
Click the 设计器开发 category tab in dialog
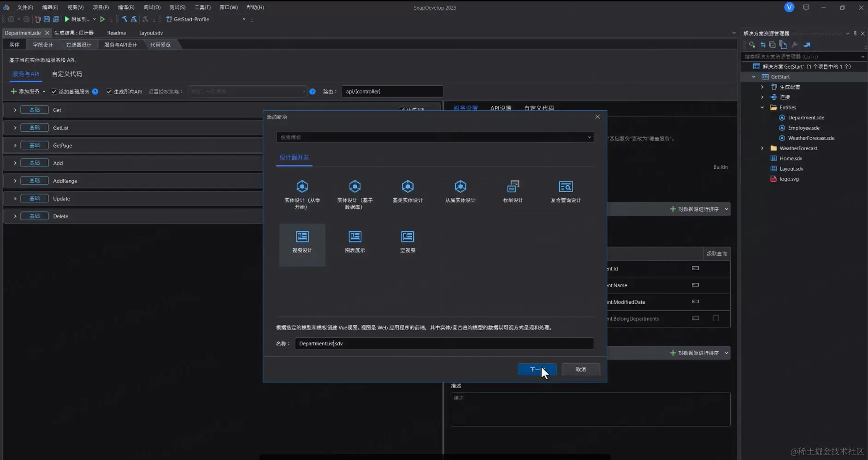tap(294, 158)
